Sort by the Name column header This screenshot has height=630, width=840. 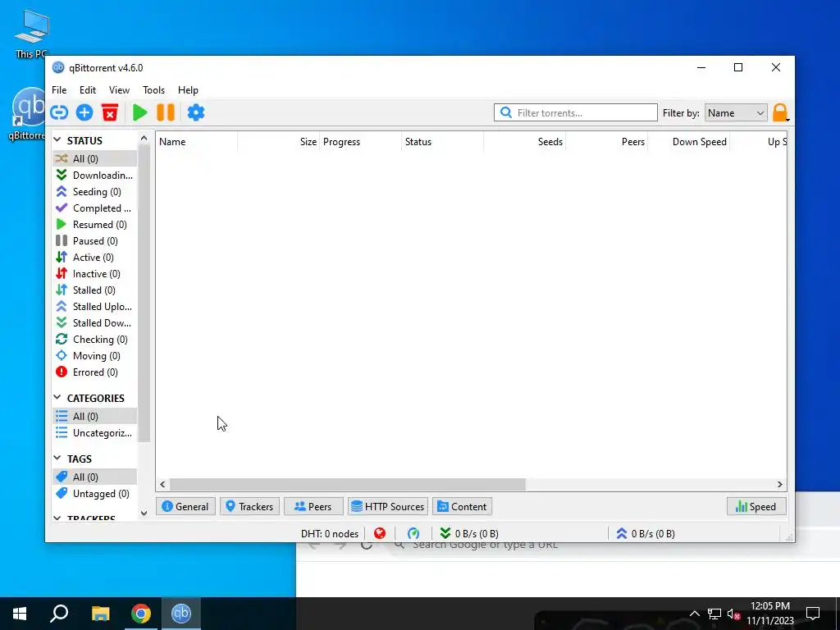tap(197, 142)
